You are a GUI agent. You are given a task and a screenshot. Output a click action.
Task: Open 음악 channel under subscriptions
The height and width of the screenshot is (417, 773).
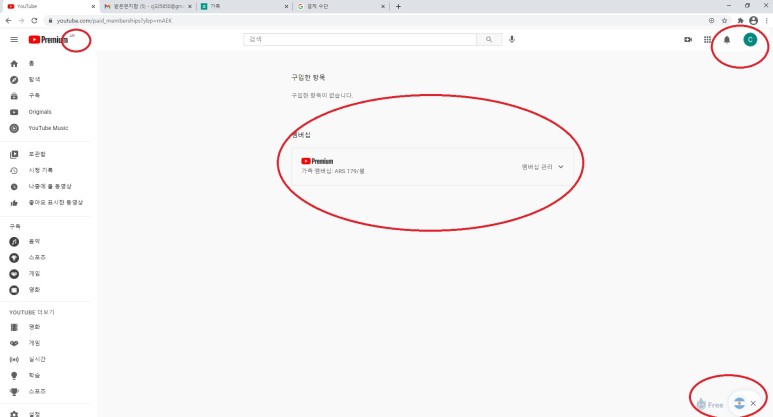point(34,242)
